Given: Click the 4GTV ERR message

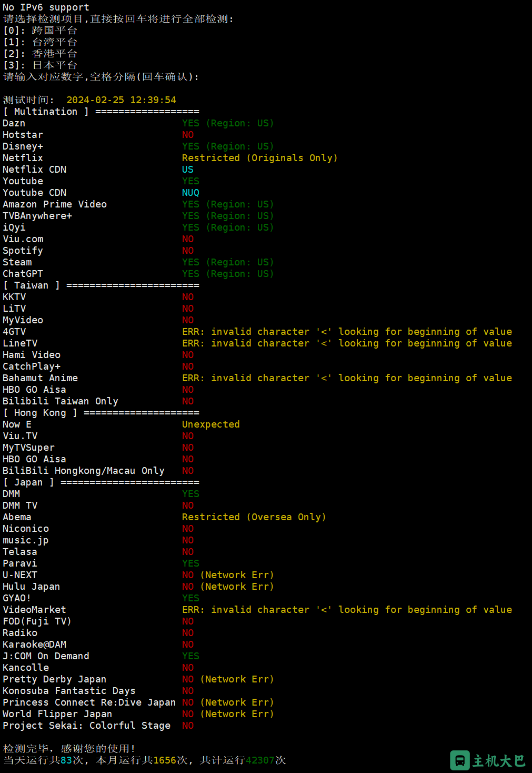Looking at the screenshot, I should pos(347,332).
